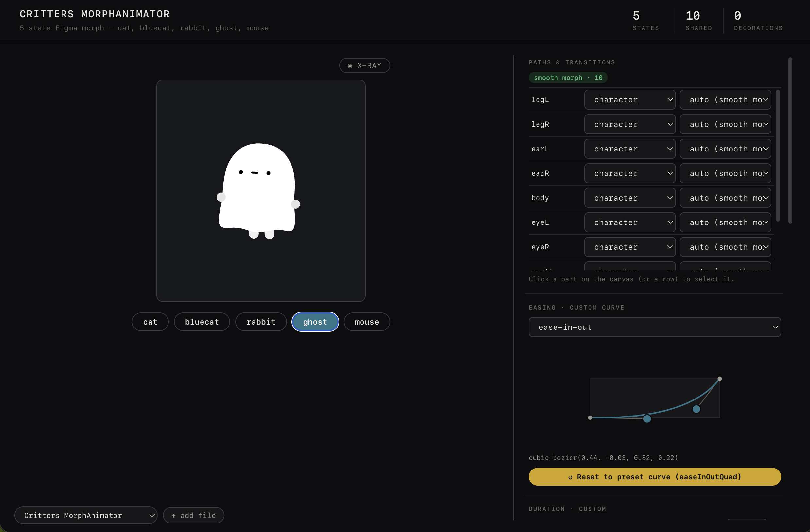Image resolution: width=810 pixels, height=532 pixels.
Task: Open the Critters MorphAnimator file selector
Action: click(86, 515)
